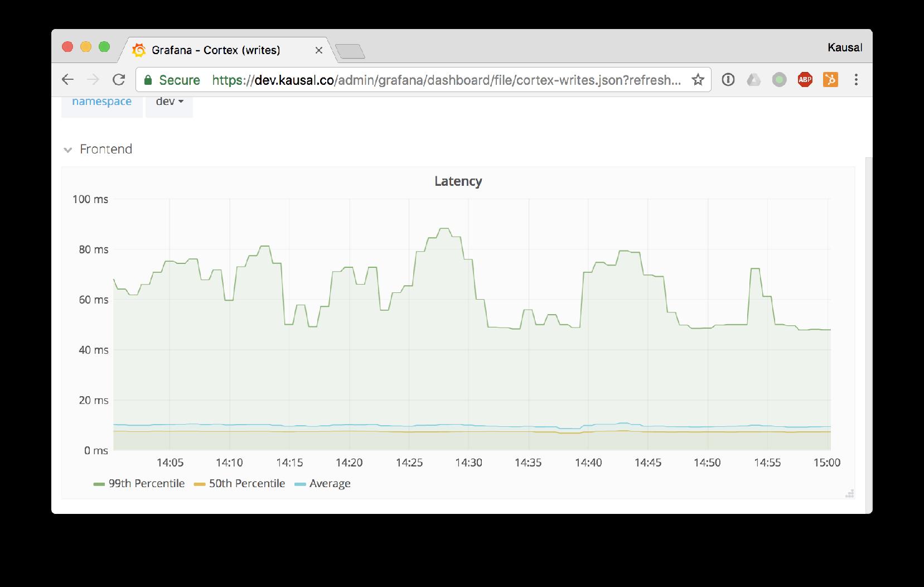Image resolution: width=924 pixels, height=587 pixels.
Task: Click the 0 ms y-axis label
Action: (96, 450)
